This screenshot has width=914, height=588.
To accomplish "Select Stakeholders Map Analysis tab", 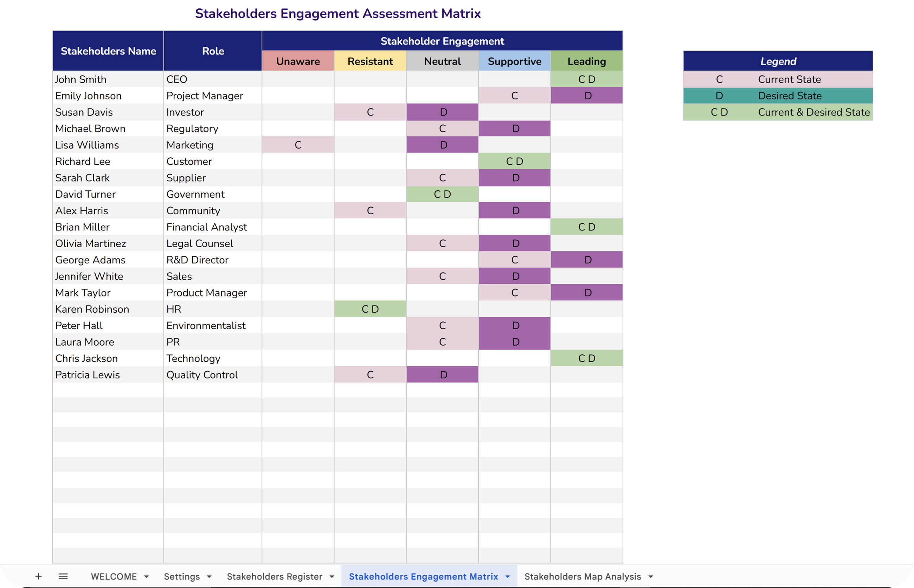I will point(582,576).
